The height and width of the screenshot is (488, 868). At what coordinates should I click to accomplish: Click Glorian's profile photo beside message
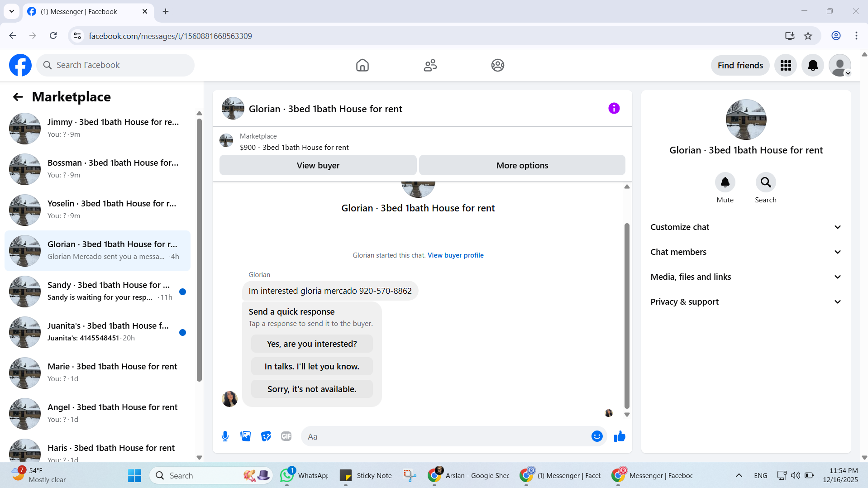point(229,399)
